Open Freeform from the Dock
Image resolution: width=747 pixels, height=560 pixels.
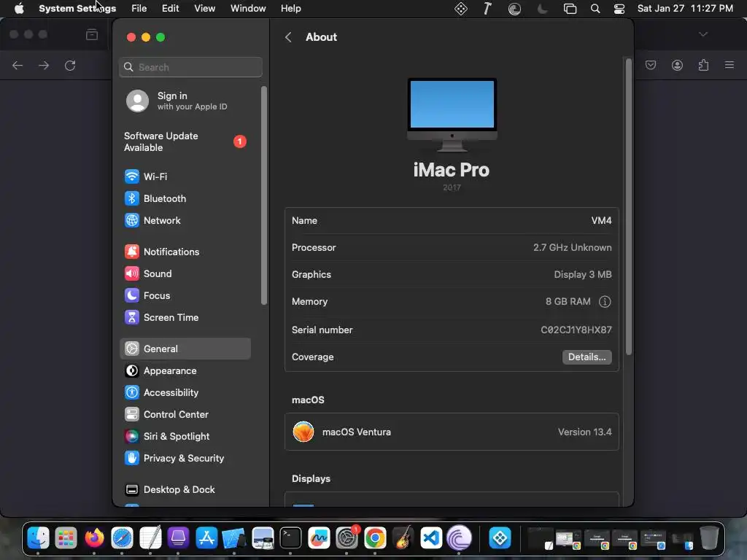[x=319, y=538]
